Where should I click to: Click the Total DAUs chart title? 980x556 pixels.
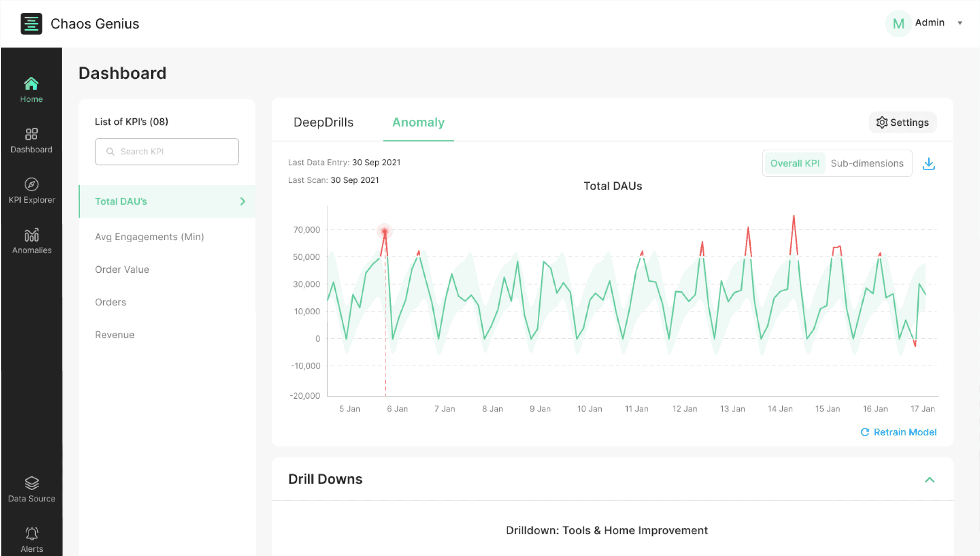pyautogui.click(x=613, y=186)
